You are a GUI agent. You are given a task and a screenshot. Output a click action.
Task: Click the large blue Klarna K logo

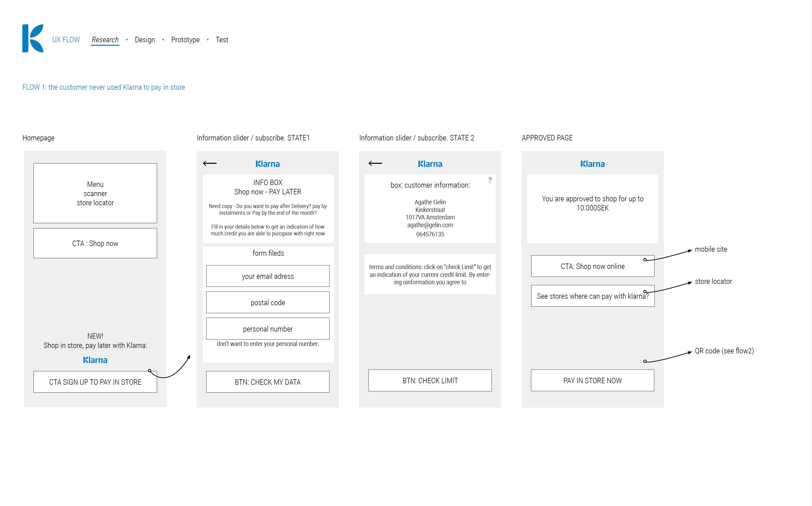(33, 38)
